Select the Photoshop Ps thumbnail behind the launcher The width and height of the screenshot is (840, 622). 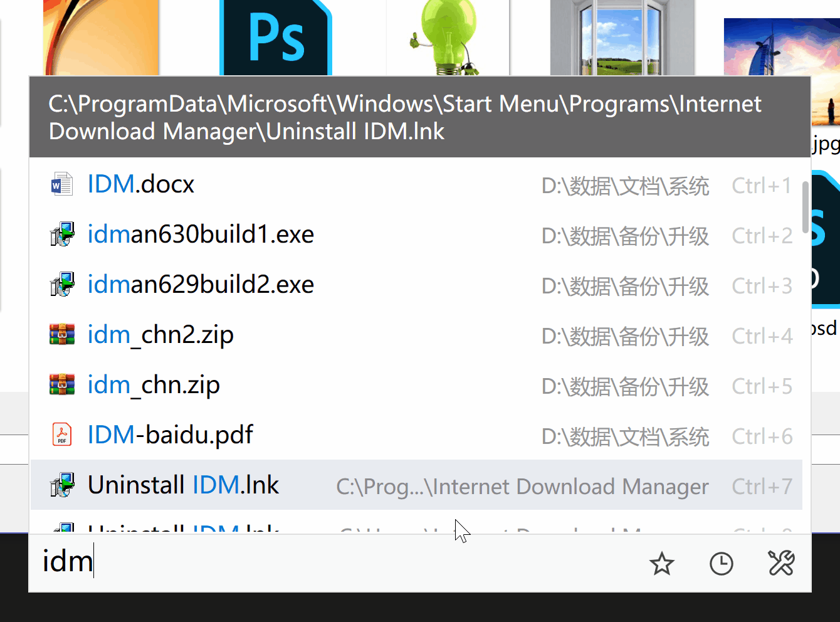[276, 38]
